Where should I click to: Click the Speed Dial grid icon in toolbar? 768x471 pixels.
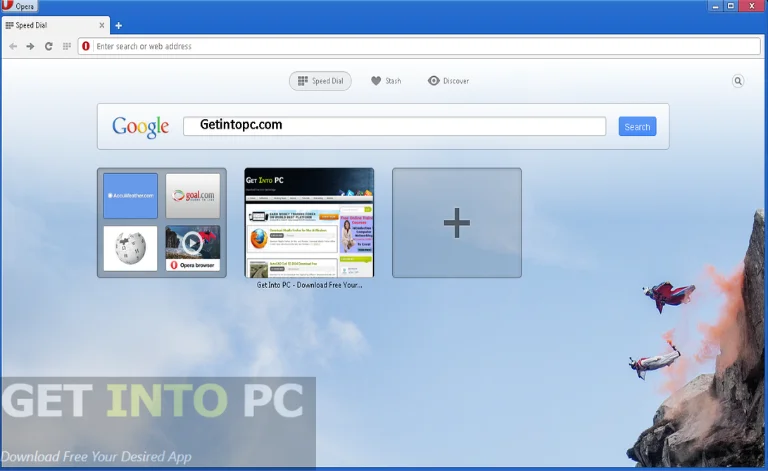point(67,46)
